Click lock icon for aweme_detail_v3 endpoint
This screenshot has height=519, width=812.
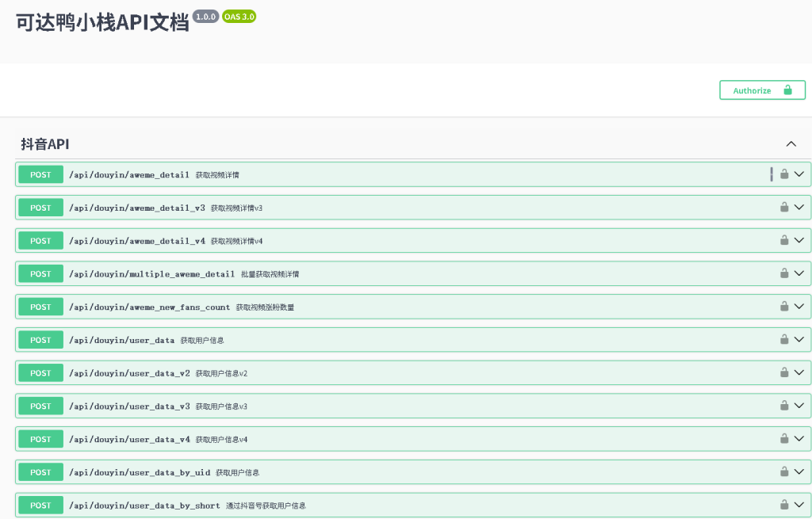pos(784,208)
